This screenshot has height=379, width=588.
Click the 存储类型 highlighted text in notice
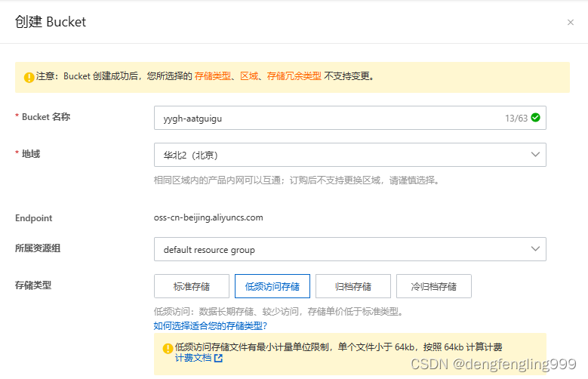coord(213,76)
